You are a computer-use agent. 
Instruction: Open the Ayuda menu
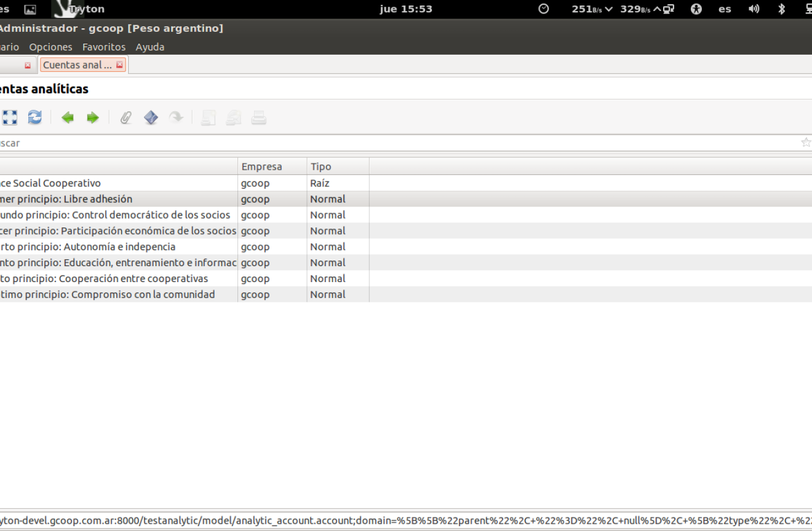point(149,47)
